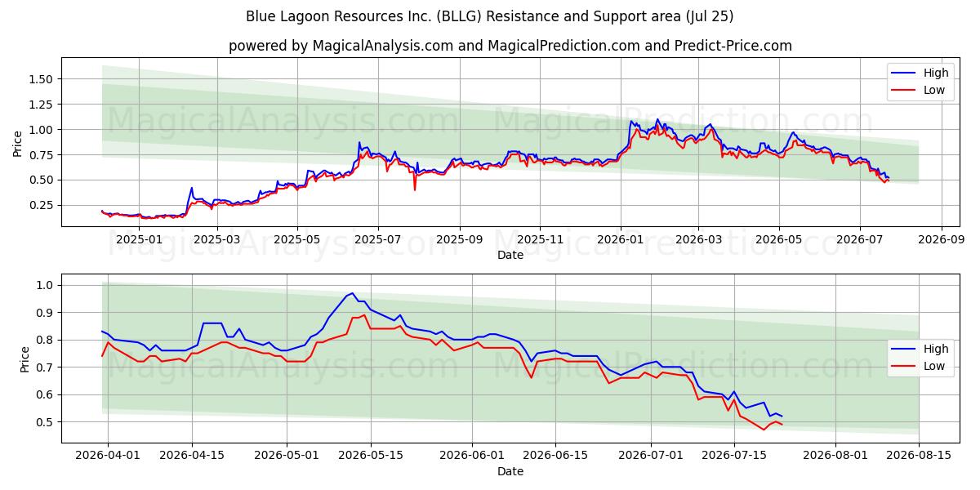Click the 2026-04-01 tick label
This screenshot has width=980, height=490.
click(x=108, y=456)
